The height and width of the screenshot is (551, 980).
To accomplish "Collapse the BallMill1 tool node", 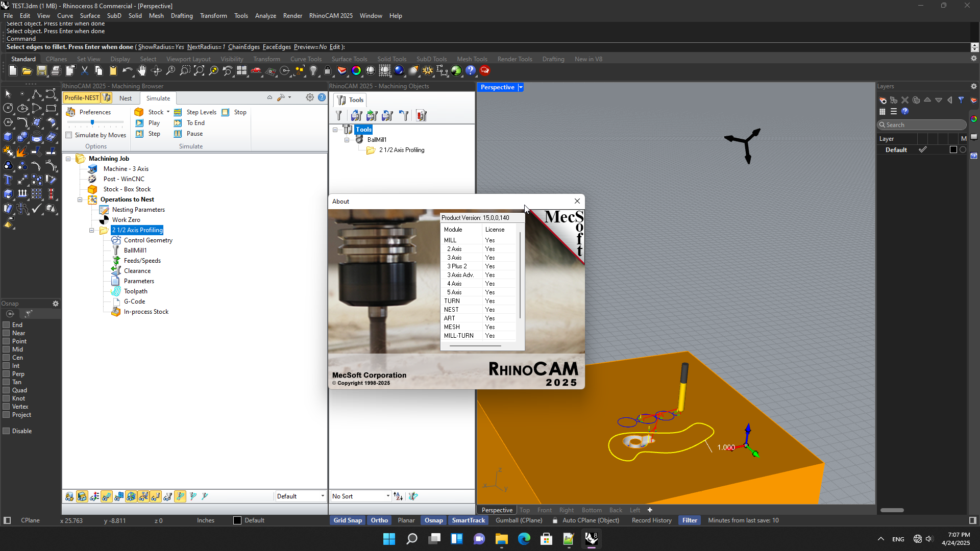I will [347, 140].
